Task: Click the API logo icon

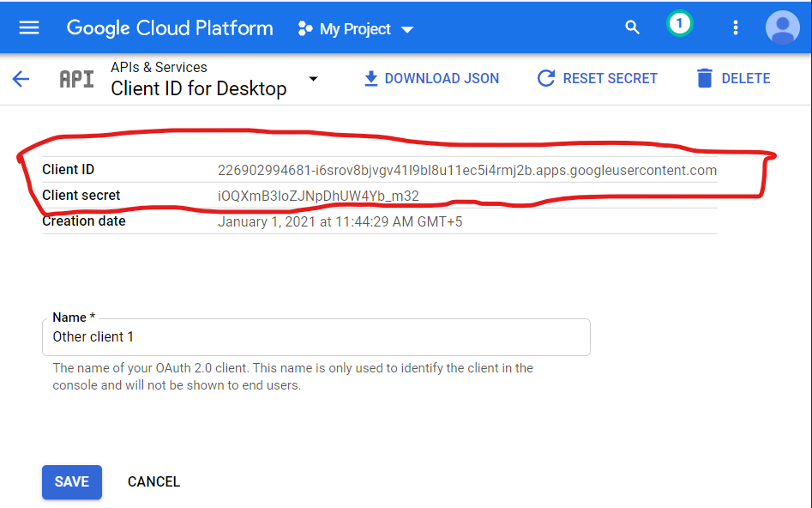Action: [76, 79]
